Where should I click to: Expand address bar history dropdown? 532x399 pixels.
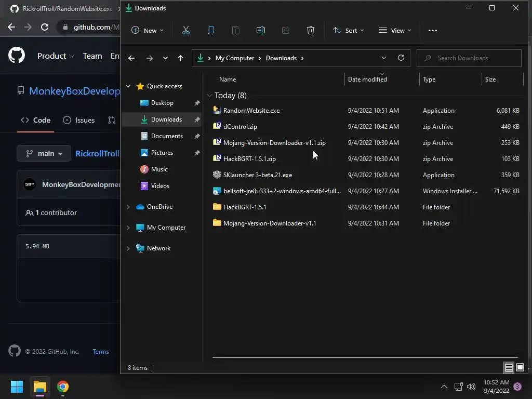pyautogui.click(x=384, y=58)
